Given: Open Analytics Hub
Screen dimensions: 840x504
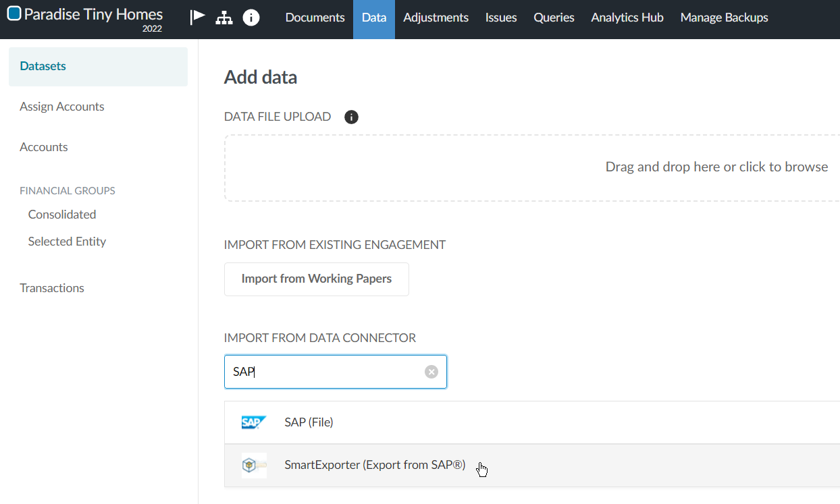Looking at the screenshot, I should click(x=627, y=18).
